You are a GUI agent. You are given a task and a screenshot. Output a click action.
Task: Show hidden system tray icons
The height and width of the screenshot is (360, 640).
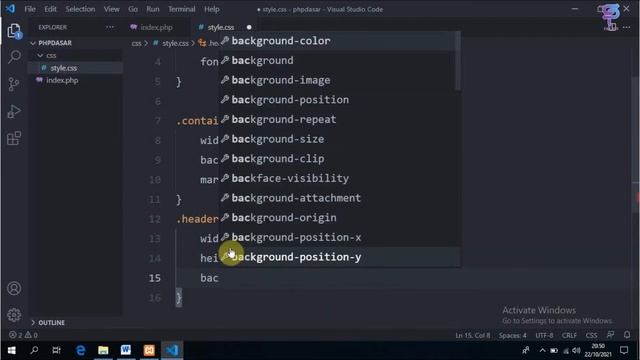click(x=542, y=350)
